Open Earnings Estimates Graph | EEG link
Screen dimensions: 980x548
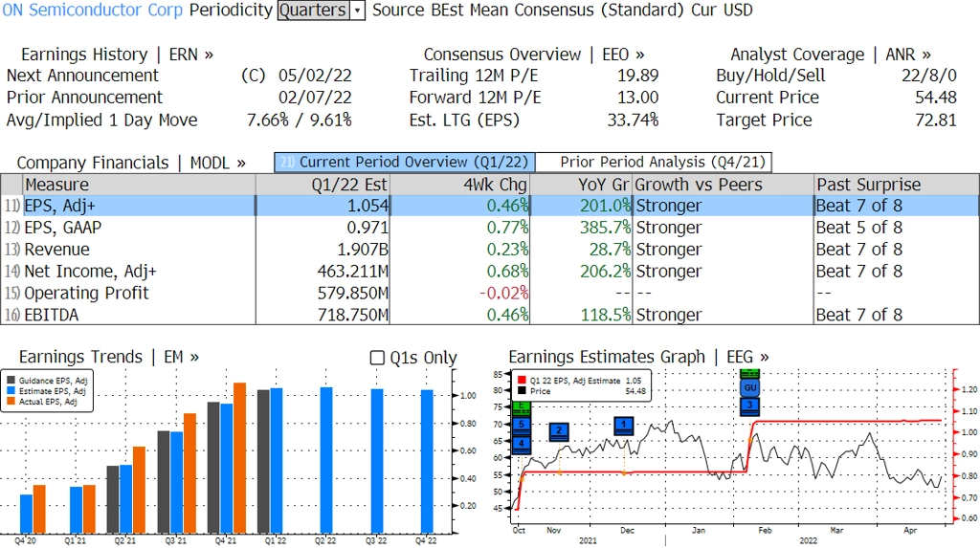(638, 358)
